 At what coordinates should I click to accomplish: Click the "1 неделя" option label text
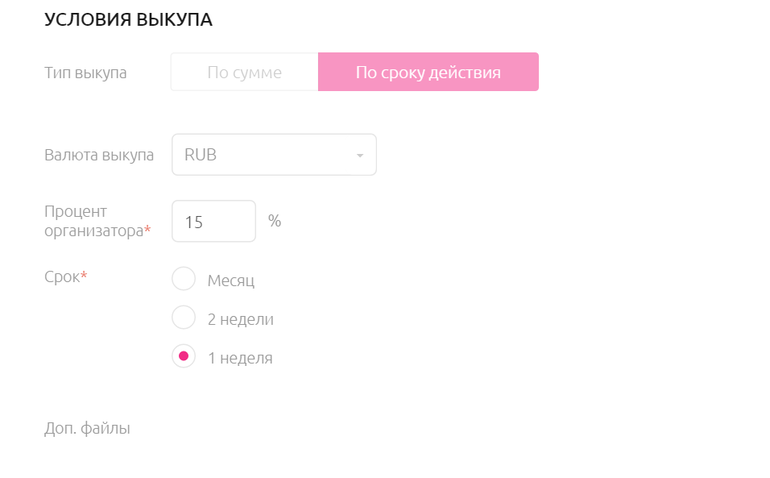click(x=240, y=357)
